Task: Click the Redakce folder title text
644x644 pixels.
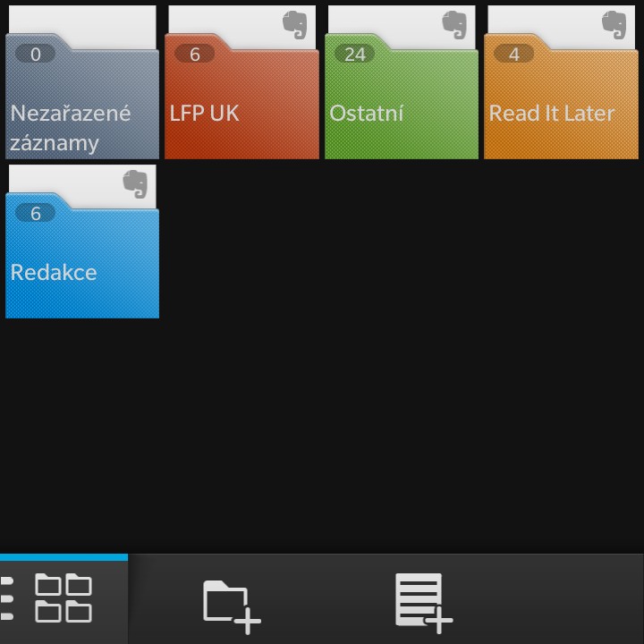Action: coord(54,273)
